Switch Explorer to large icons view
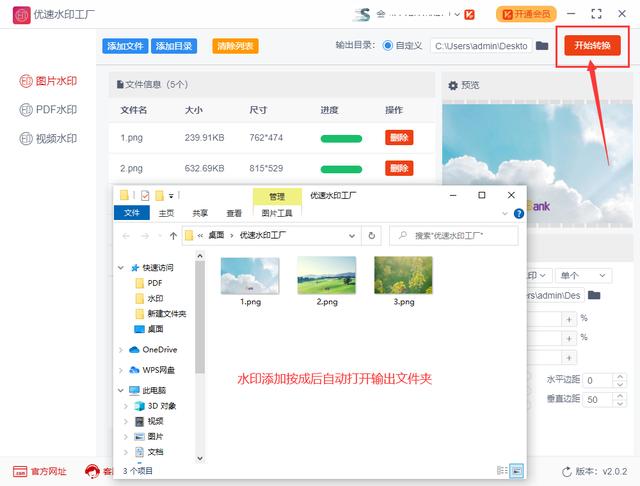640x486 pixels. (x=517, y=470)
